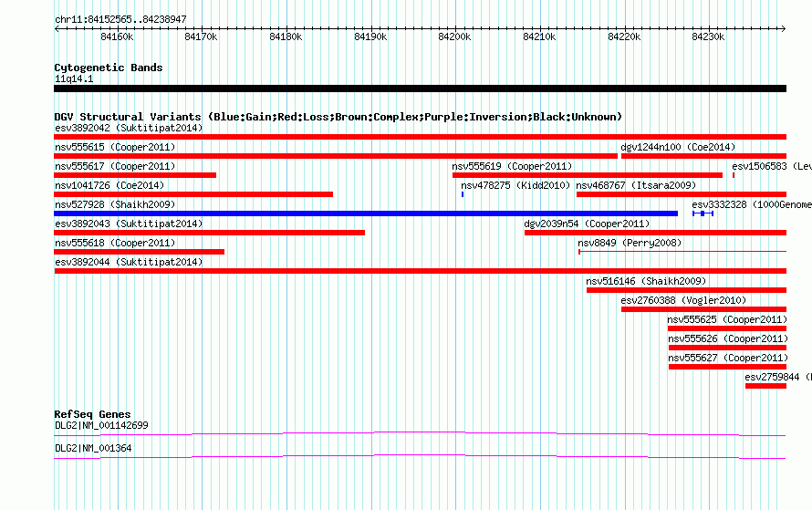Click the black 11q14.1 cytogenetic band bar

coord(420,88)
